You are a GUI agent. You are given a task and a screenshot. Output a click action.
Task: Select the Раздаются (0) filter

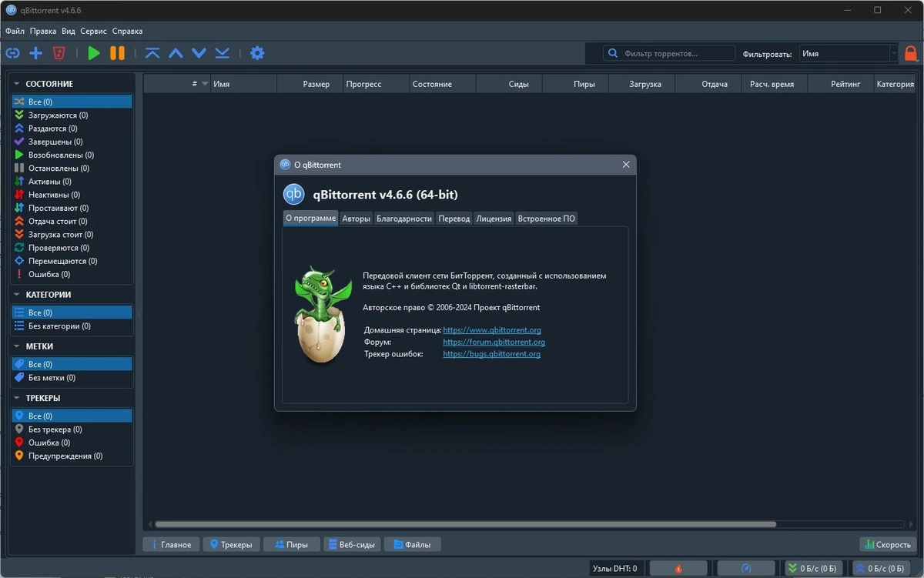72,129
